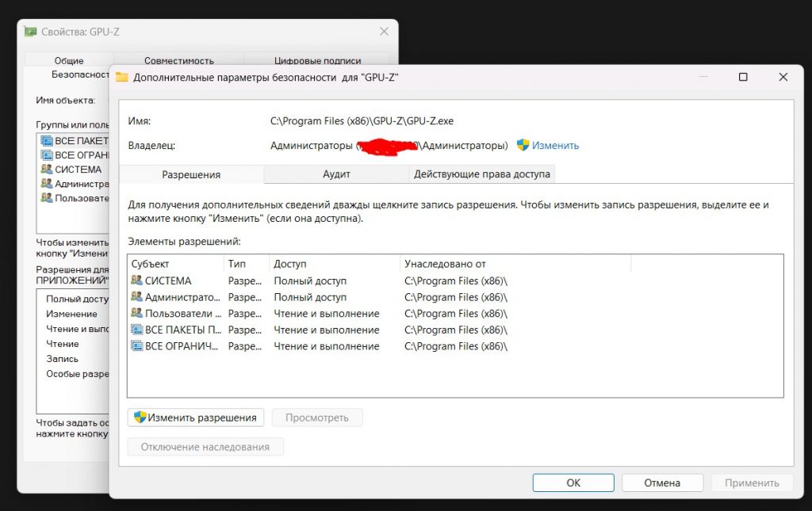Click the GPU-Z icon in the Свойства window title bar
This screenshot has width=812, height=511.
click(31, 32)
